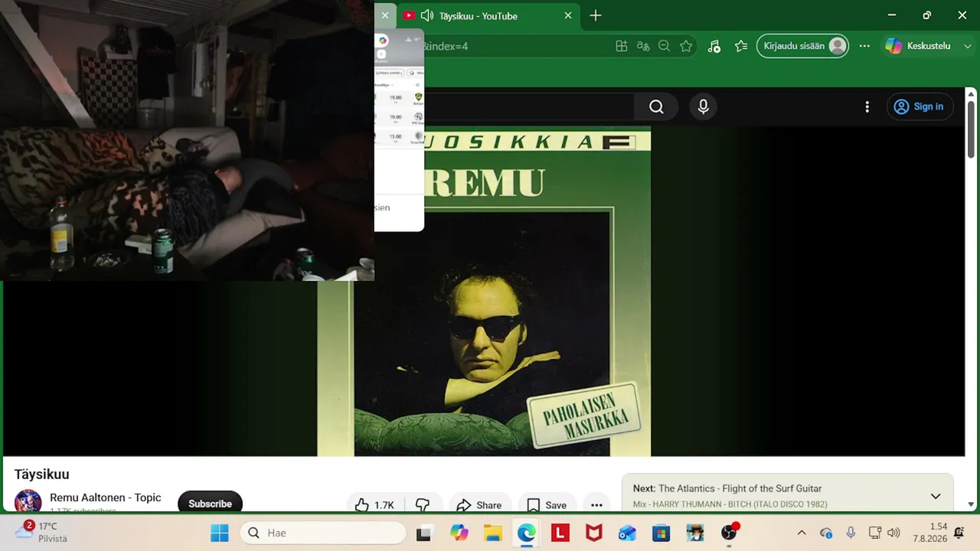This screenshot has width=980, height=551.
Task: Open McAfee from the taskbar
Action: (593, 533)
